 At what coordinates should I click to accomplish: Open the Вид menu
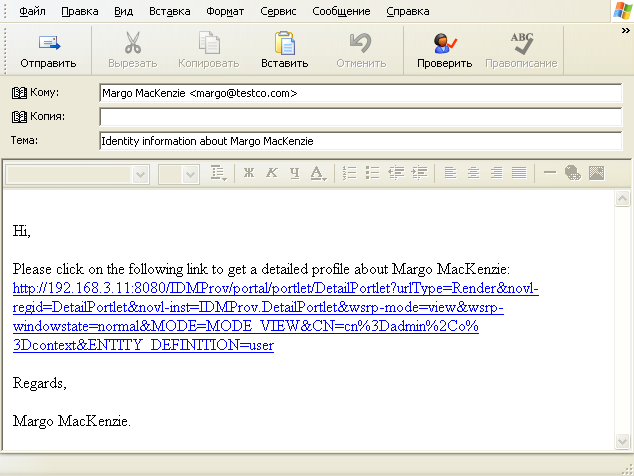coord(123,11)
